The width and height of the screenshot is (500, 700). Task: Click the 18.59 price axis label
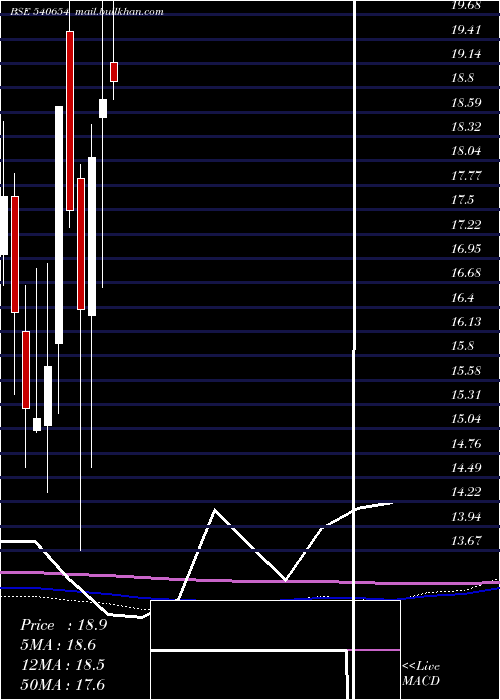466,103
